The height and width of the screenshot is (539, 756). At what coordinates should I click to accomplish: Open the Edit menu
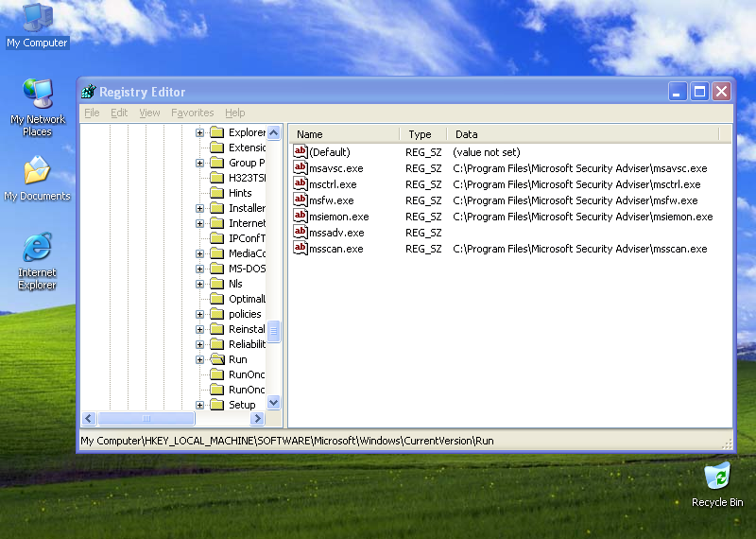(x=119, y=113)
